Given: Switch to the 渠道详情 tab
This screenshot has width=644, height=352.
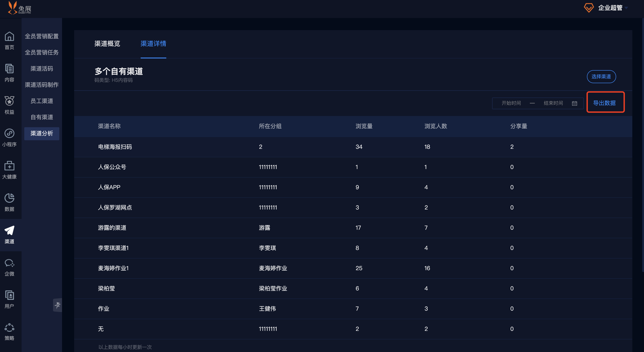Looking at the screenshot, I should click(x=153, y=44).
